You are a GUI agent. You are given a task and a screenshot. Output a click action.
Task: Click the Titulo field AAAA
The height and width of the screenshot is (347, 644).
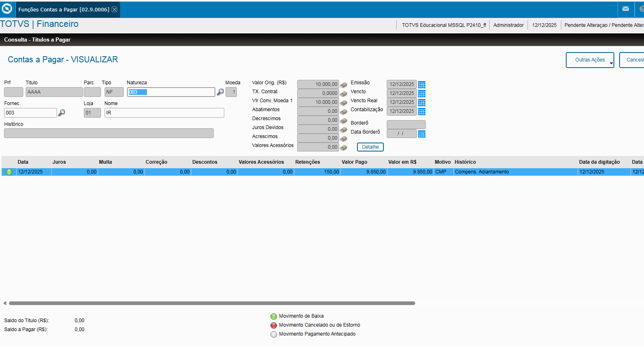tap(54, 92)
